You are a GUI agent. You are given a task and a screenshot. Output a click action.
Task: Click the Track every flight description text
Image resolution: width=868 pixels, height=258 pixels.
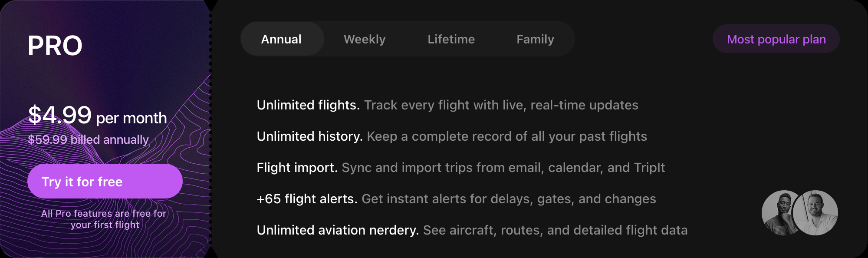pos(501,105)
